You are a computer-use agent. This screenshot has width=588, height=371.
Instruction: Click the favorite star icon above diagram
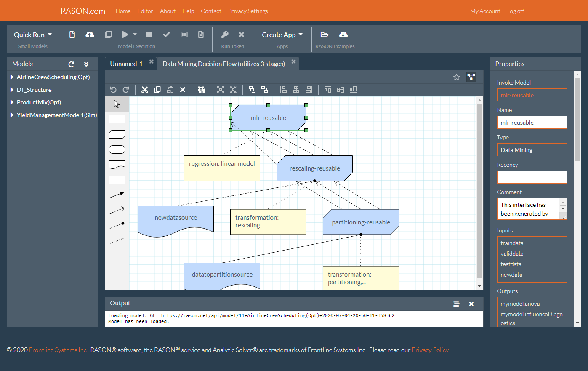(x=456, y=77)
